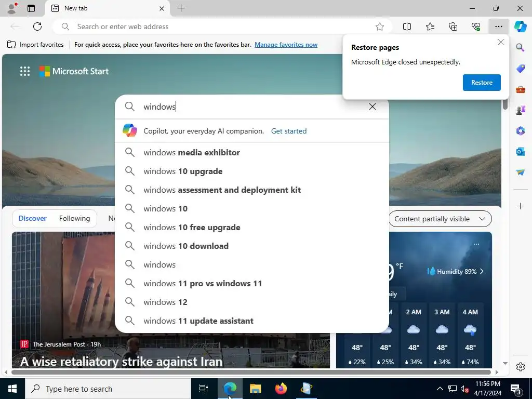Screen dimensions: 532x399
Task: Open Microsoft 365 icon in sidebar
Action: click(x=520, y=130)
